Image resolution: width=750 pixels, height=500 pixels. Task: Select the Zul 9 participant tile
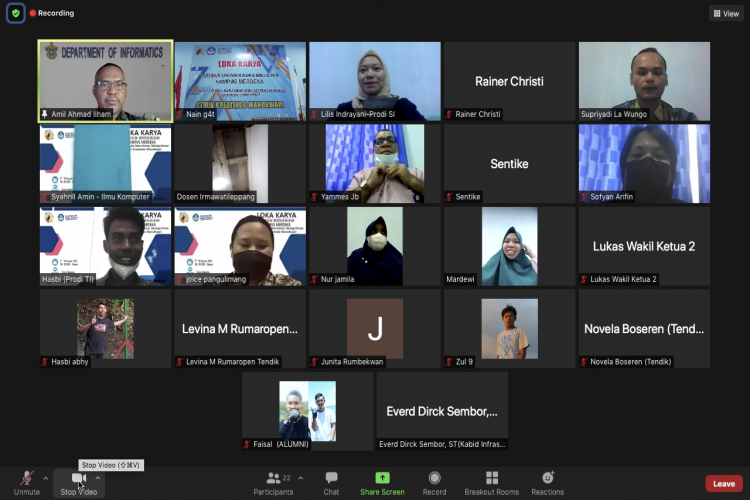509,329
